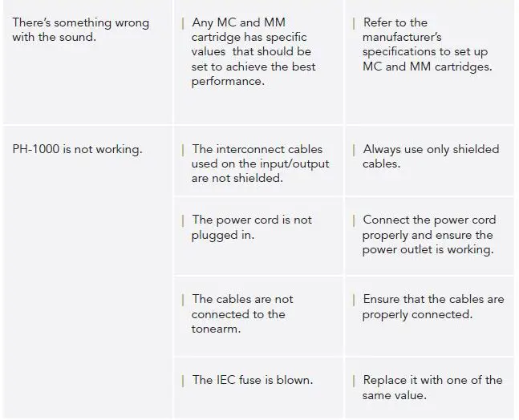Select the "Always use only shielded cables" solution
Screen dimensions: 519x420
(430, 156)
